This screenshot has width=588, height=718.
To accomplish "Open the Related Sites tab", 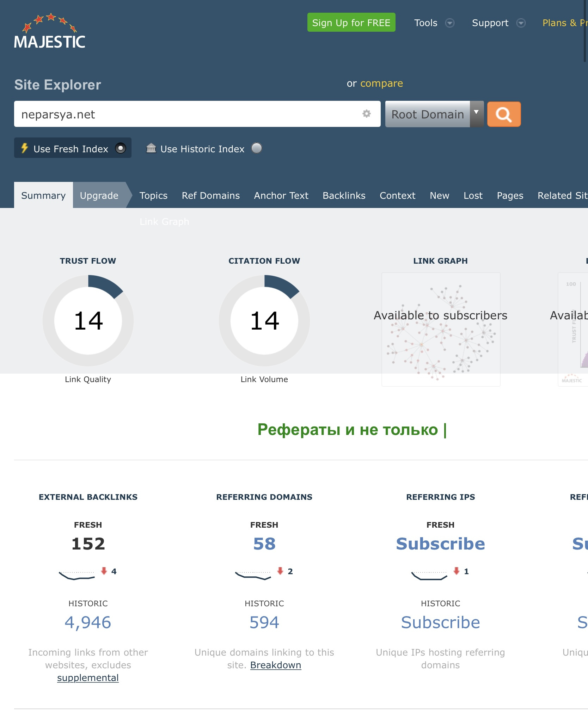I will click(563, 195).
